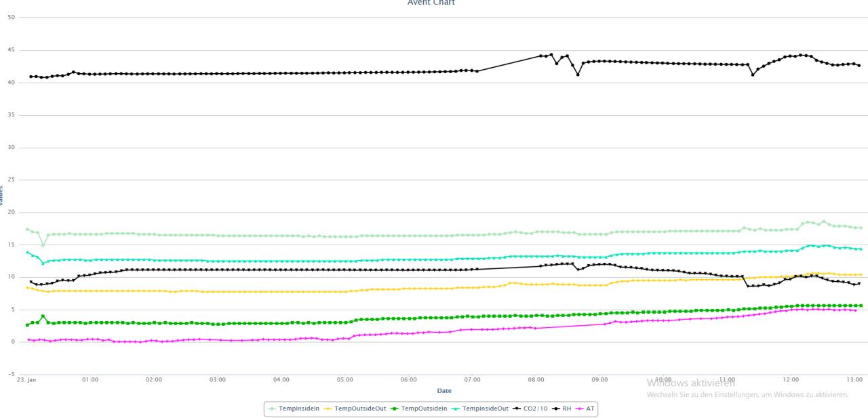Click the '06:00' x-axis label
Image resolution: width=868 pixels, height=418 pixels.
[x=409, y=379]
